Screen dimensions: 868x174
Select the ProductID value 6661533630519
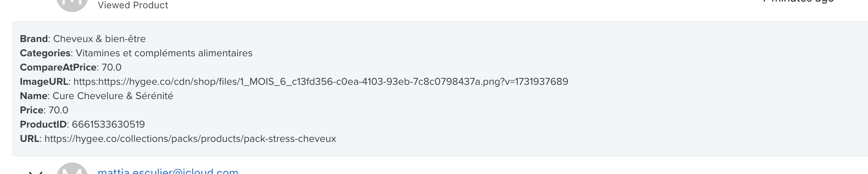(x=108, y=124)
